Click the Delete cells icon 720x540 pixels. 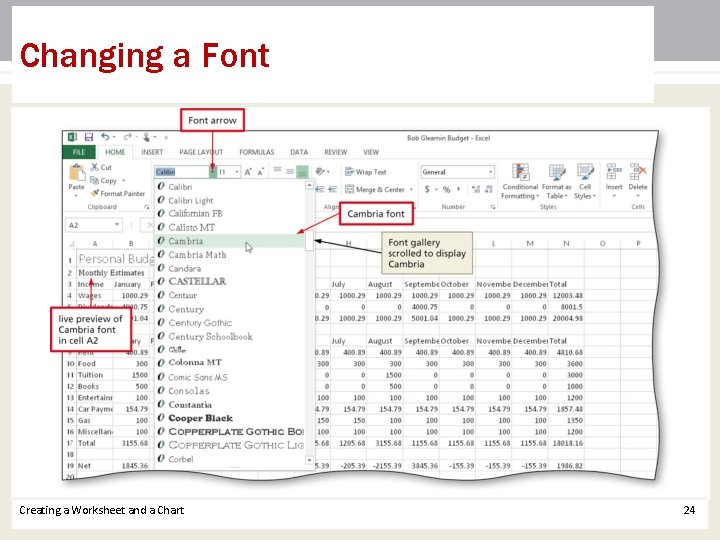(x=638, y=172)
